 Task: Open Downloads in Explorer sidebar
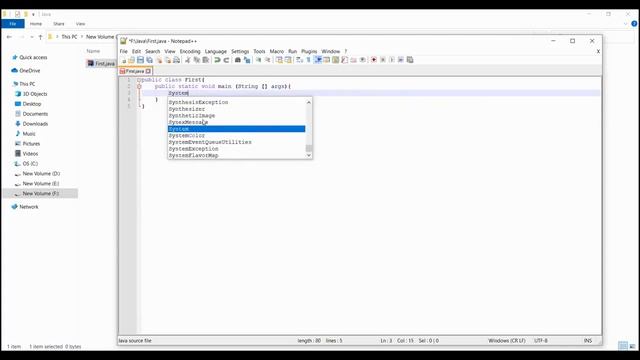(x=35, y=124)
